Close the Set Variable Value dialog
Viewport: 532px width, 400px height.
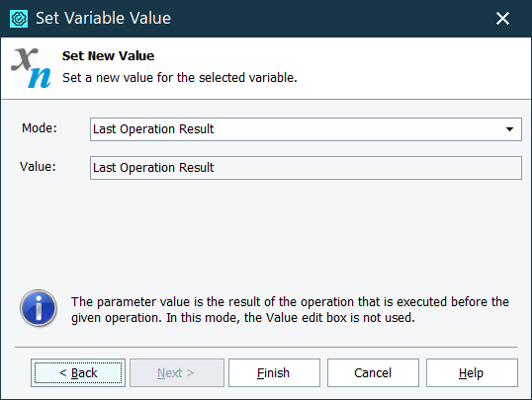coord(502,19)
